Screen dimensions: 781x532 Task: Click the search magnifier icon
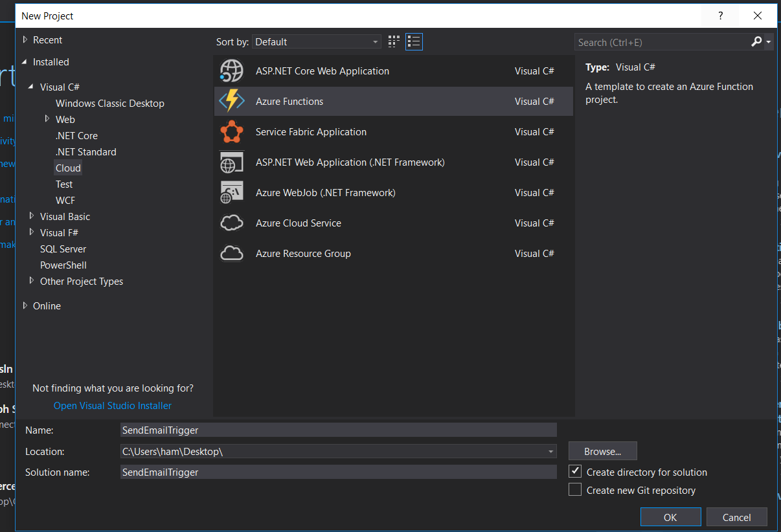(x=756, y=42)
